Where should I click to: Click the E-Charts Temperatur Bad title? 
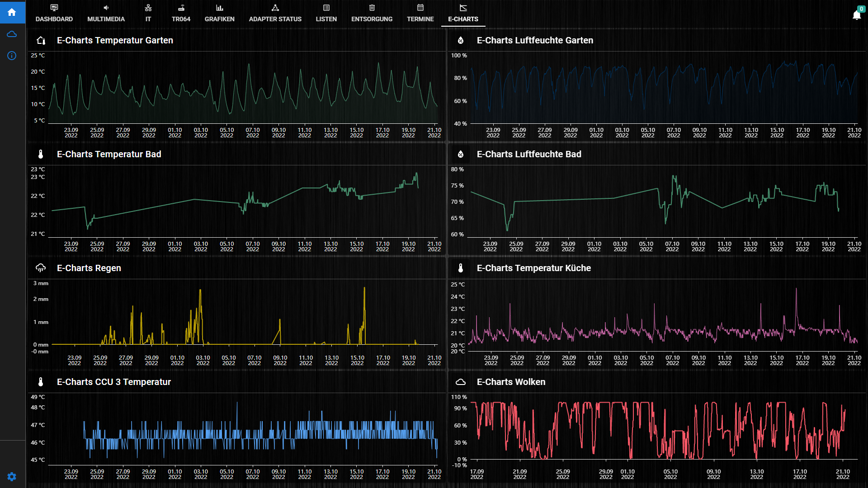click(x=109, y=154)
